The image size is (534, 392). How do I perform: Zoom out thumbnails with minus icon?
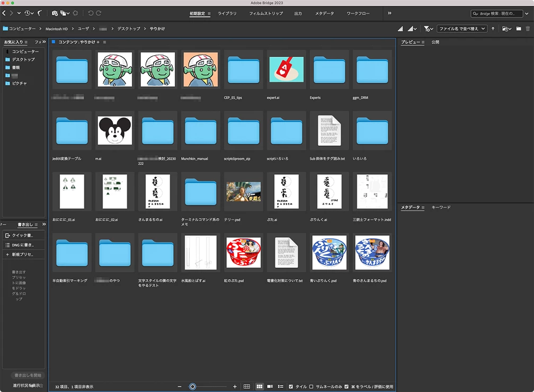pyautogui.click(x=180, y=387)
